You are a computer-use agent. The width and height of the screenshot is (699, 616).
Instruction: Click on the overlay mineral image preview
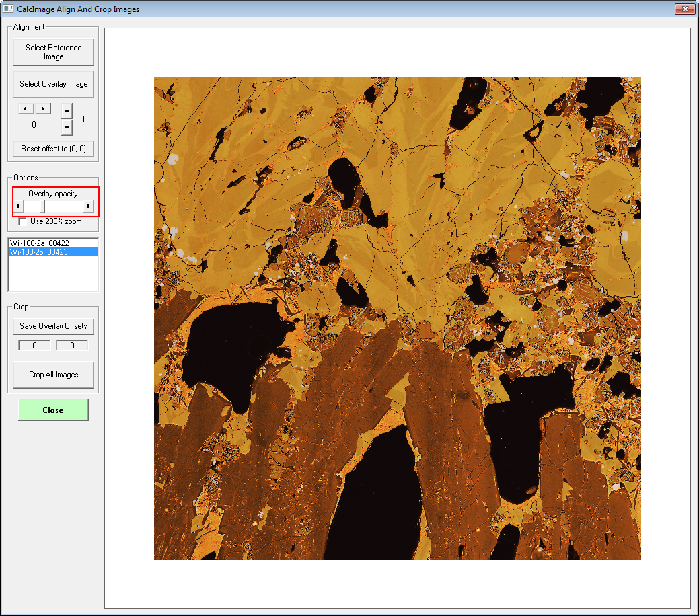click(397, 317)
